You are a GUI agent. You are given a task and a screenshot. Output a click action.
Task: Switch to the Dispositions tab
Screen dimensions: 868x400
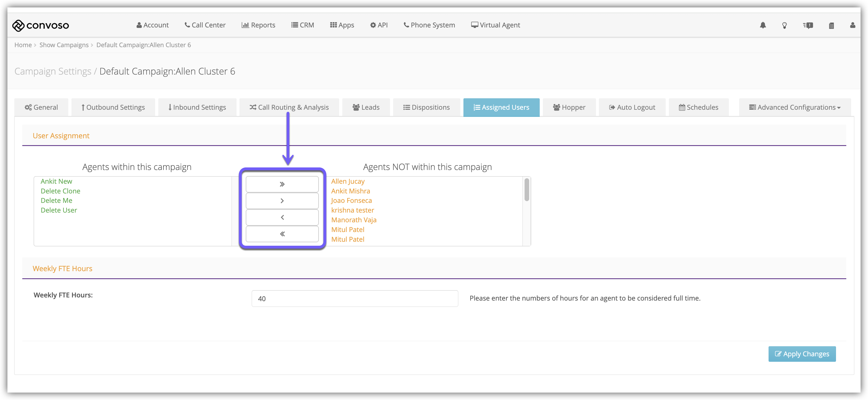[426, 107]
